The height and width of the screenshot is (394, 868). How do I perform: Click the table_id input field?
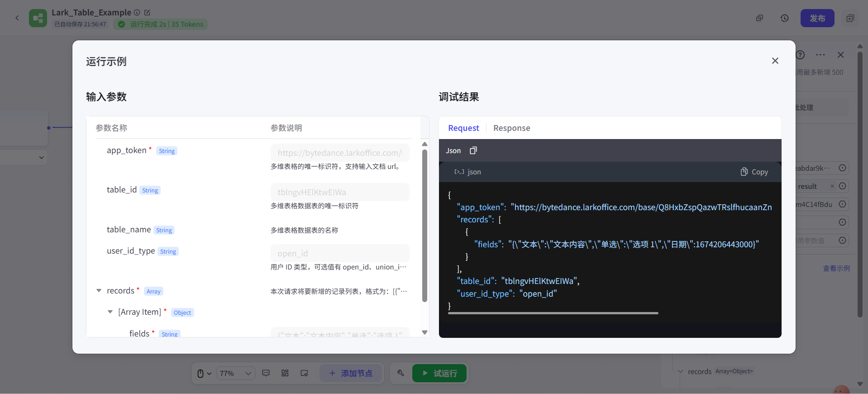340,192
